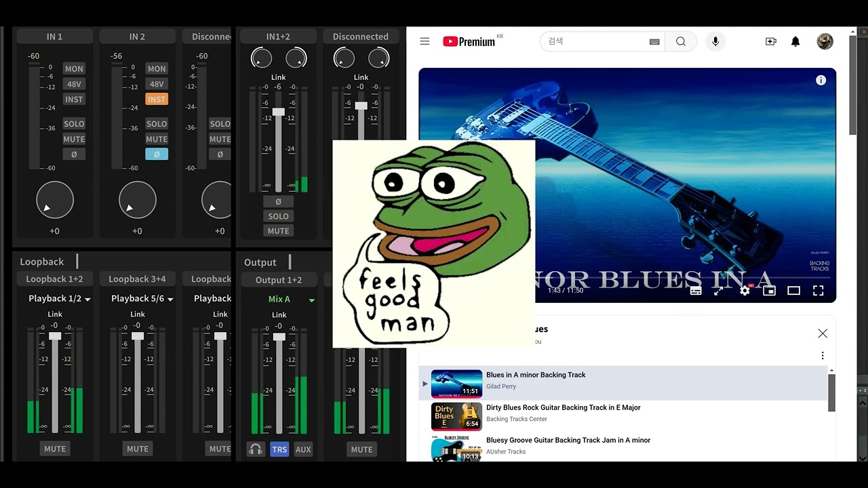
Task: Click the right pan knob on IN1+2
Action: click(x=296, y=58)
